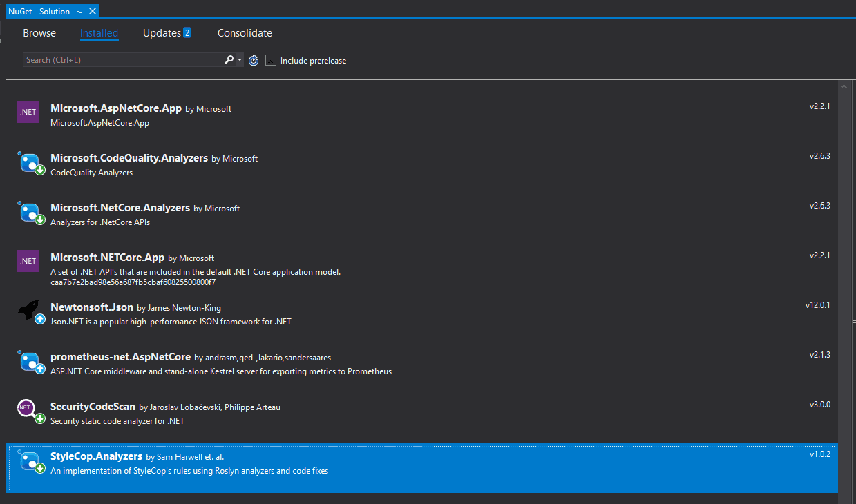Enable Include prerelease checkbox
This screenshot has height=504, width=856.
click(271, 60)
